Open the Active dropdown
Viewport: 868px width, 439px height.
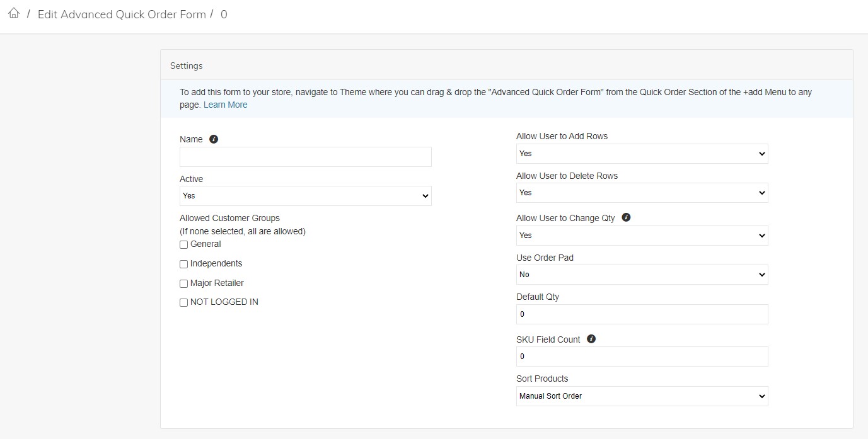point(305,196)
